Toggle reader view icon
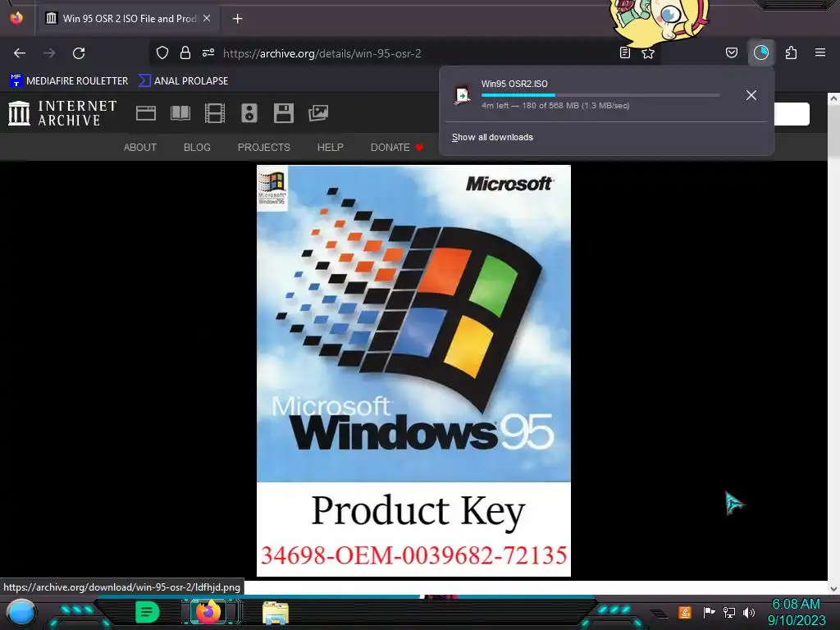 pos(624,52)
